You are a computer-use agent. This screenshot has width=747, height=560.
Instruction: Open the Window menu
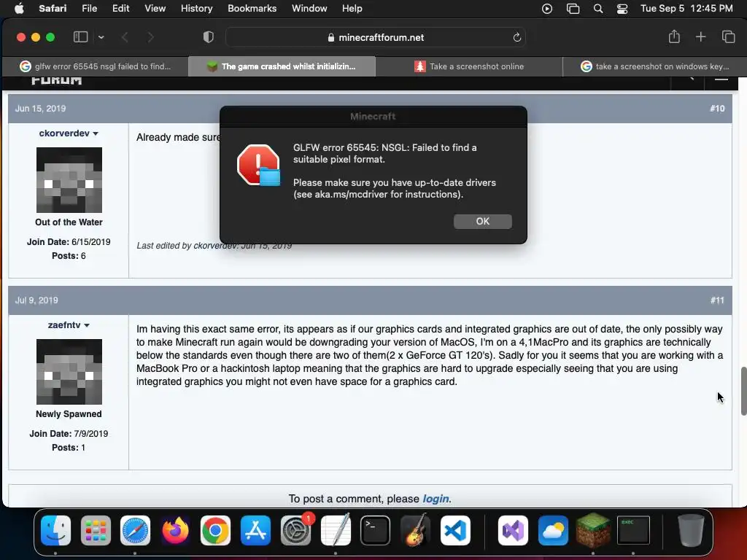click(x=309, y=9)
